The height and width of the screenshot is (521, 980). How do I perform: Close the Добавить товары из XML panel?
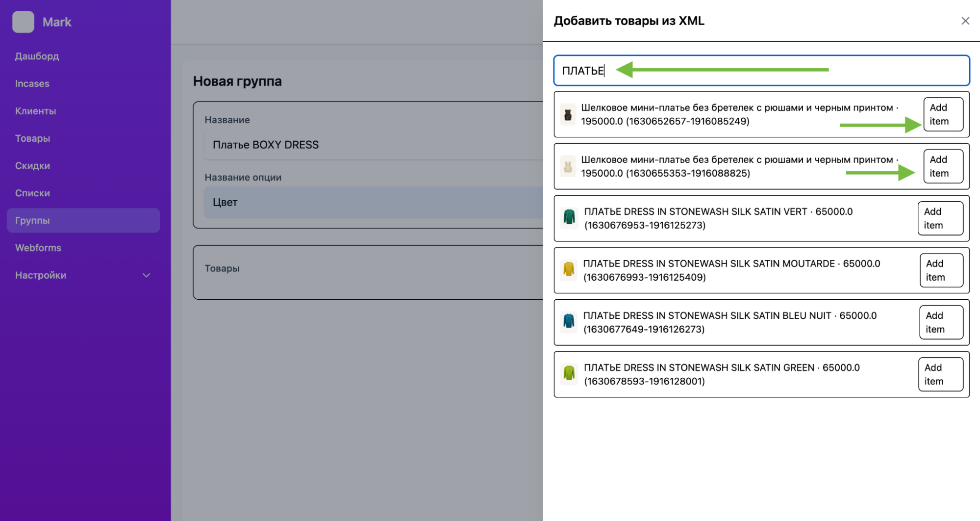(965, 21)
